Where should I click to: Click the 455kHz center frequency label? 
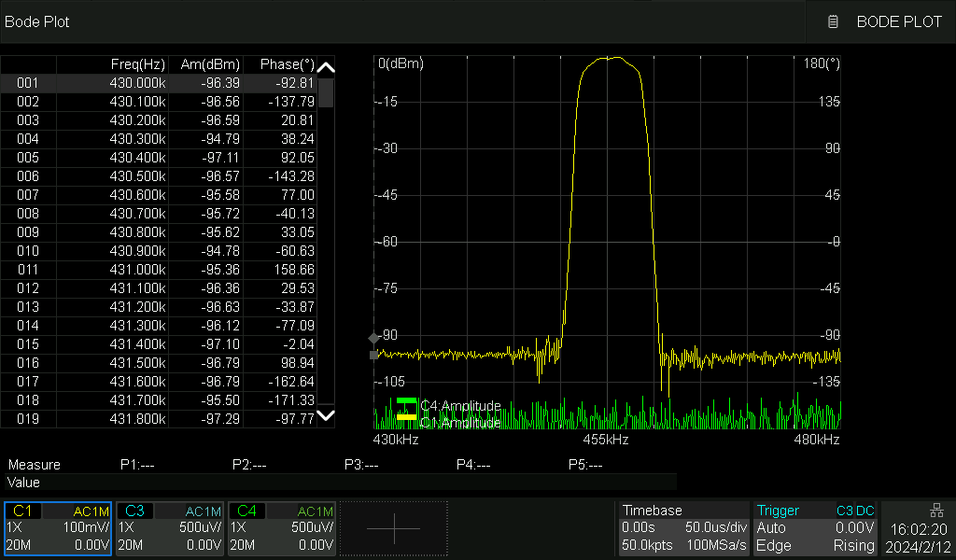[605, 440]
